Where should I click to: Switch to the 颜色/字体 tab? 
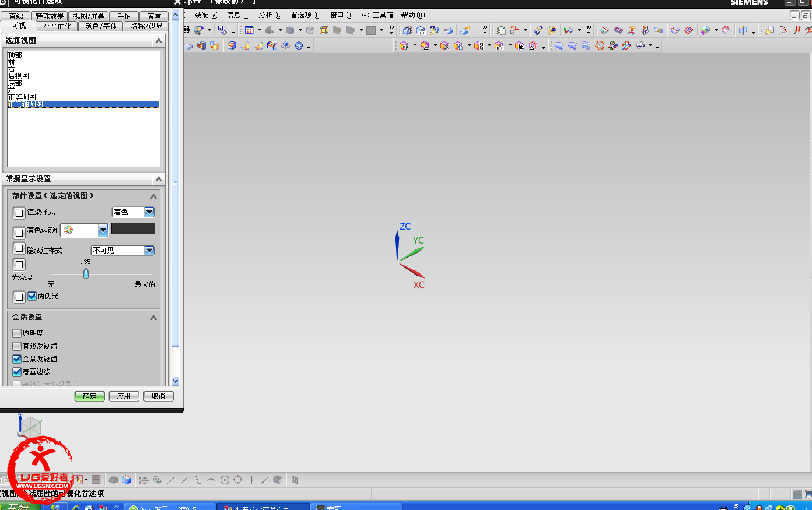click(x=101, y=26)
